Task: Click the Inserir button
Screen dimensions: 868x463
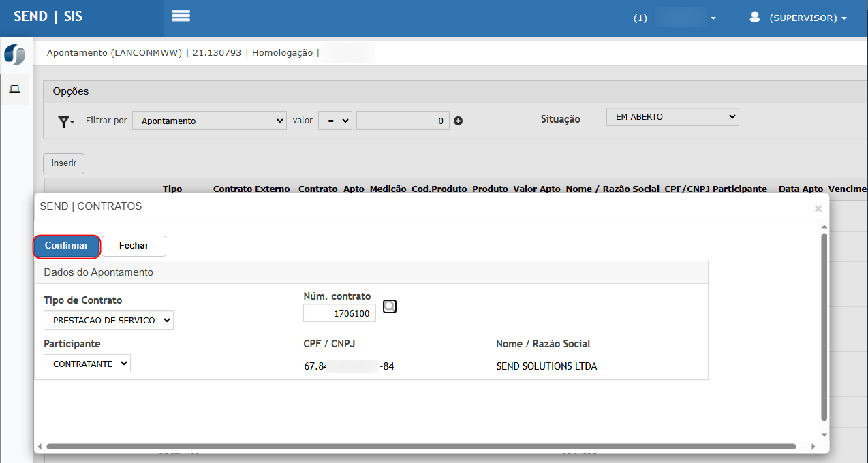Action: coord(63,163)
